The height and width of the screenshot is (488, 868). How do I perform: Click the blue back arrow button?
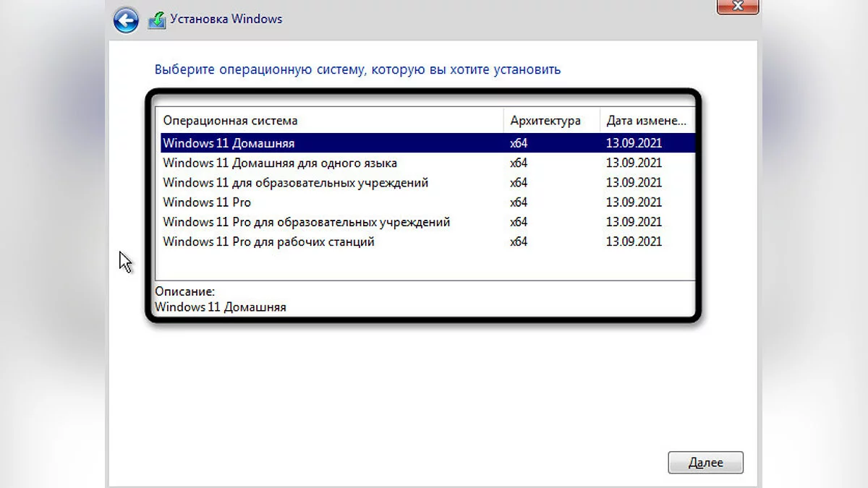[126, 20]
